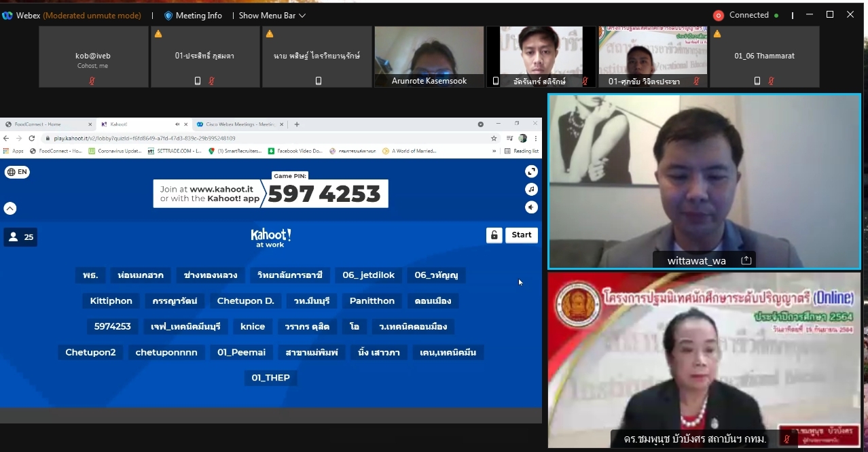Open the Reading list panel

(x=522, y=151)
